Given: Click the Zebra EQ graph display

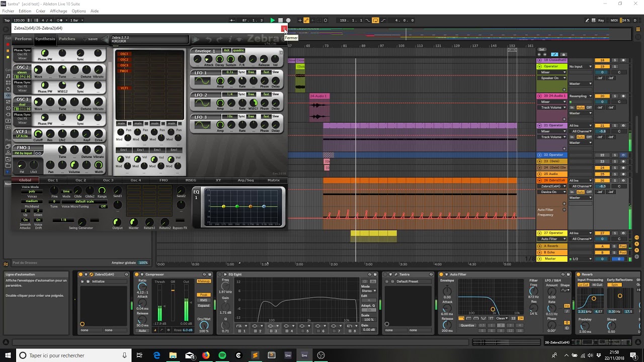Looking at the screenshot, I should [244, 207].
